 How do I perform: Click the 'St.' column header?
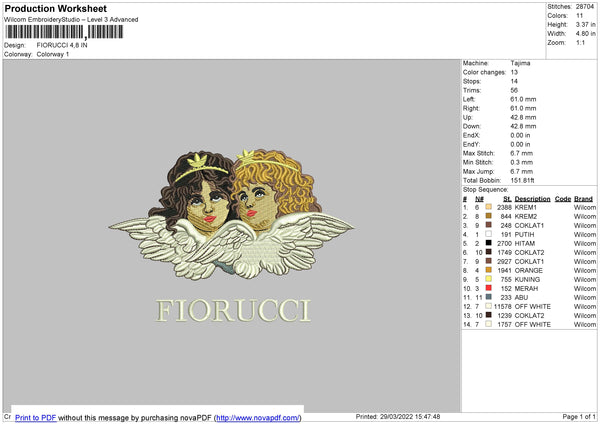coord(507,199)
